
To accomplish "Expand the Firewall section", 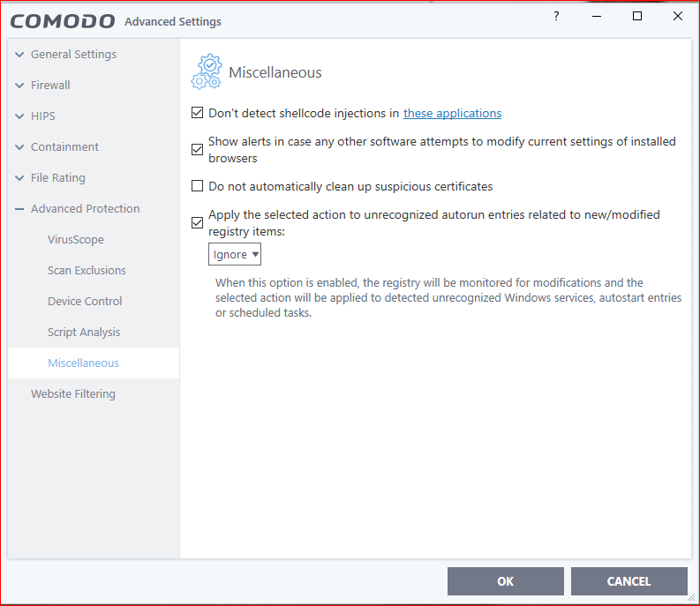I will [x=19, y=86].
